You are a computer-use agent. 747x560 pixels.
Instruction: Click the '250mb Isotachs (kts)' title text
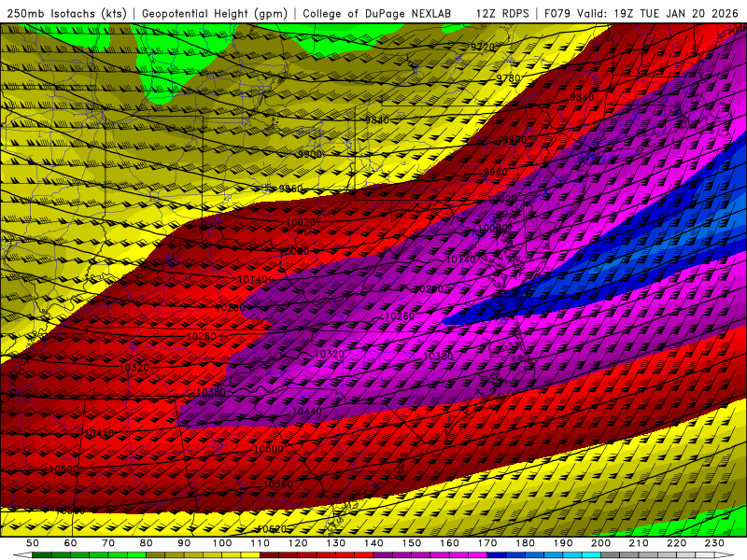click(x=66, y=13)
